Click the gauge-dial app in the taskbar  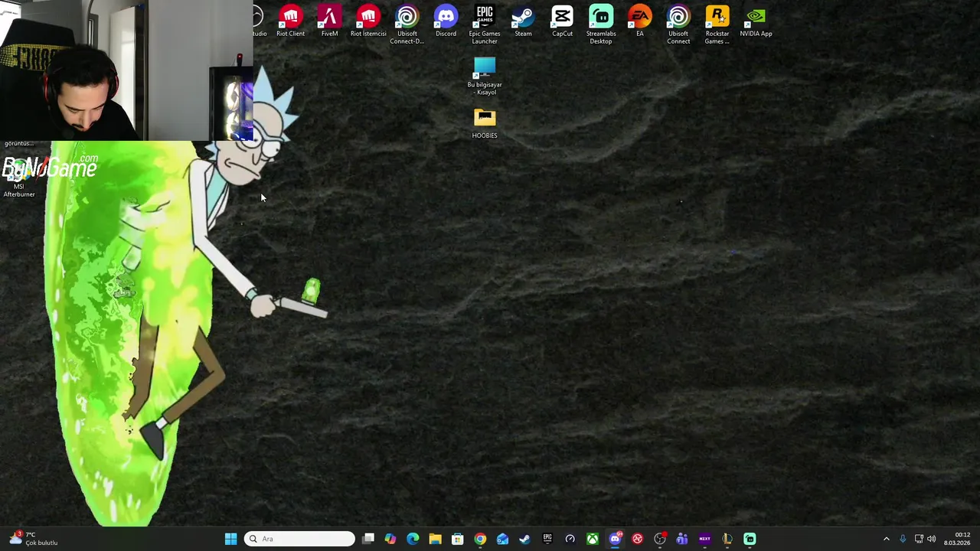570,539
